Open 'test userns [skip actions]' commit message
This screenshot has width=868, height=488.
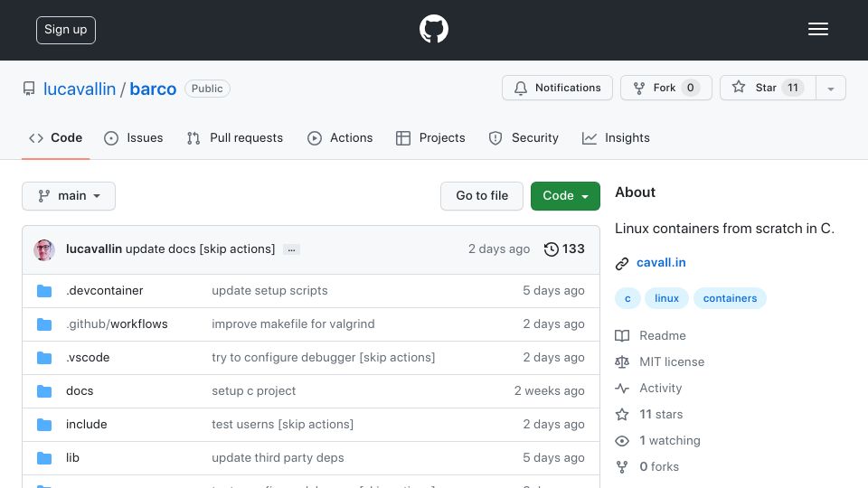coord(282,425)
